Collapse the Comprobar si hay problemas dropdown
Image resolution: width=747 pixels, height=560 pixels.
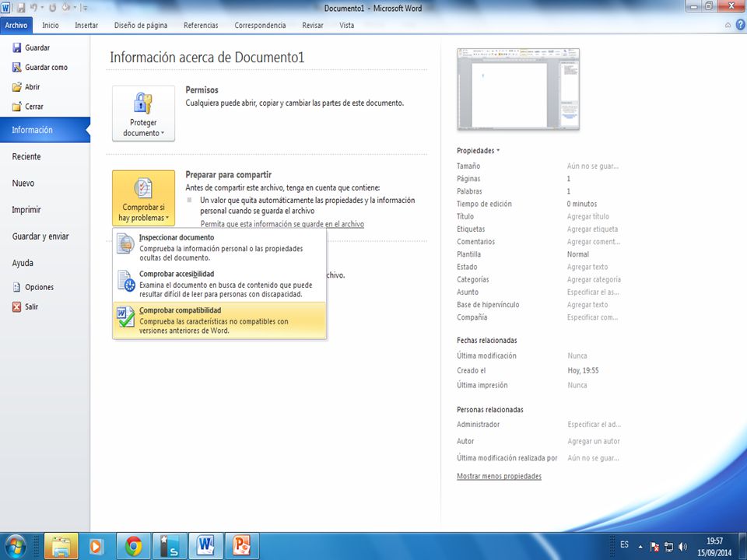(x=143, y=198)
